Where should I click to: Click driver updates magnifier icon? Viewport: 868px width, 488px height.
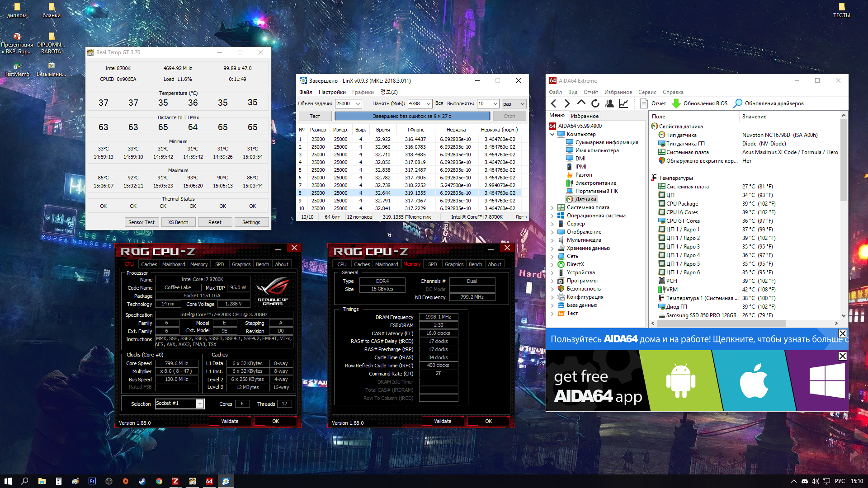pyautogui.click(x=738, y=103)
